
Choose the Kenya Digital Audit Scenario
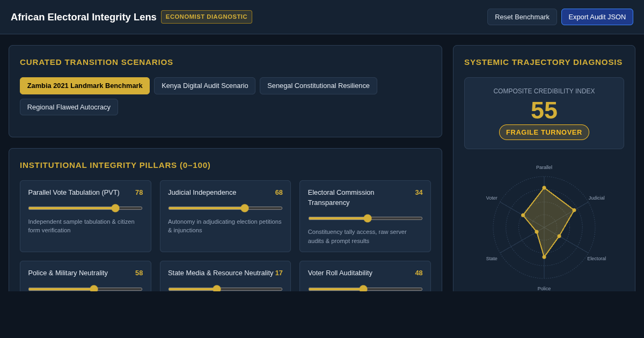[x=205, y=86]
